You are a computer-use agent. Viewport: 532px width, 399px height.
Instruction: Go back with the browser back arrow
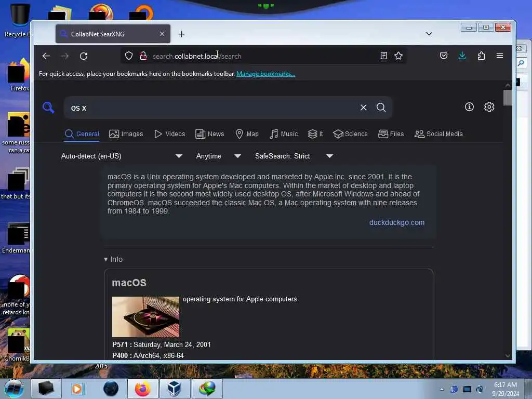click(46, 56)
